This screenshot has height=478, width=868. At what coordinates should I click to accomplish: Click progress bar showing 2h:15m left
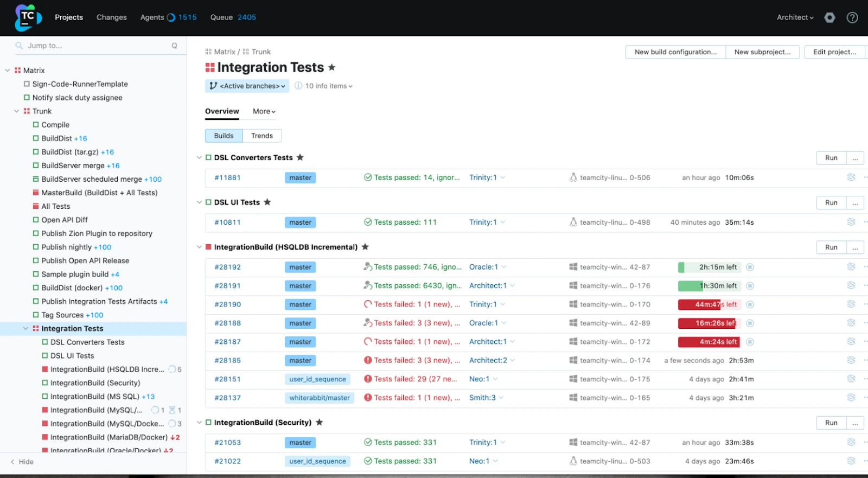tap(710, 267)
